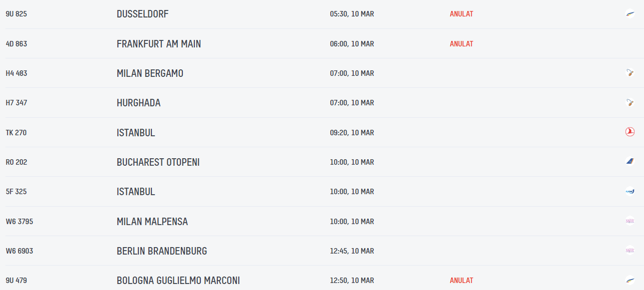
Task: Click the ANULAT status for Dusseldorf flight
Action: pos(461,14)
